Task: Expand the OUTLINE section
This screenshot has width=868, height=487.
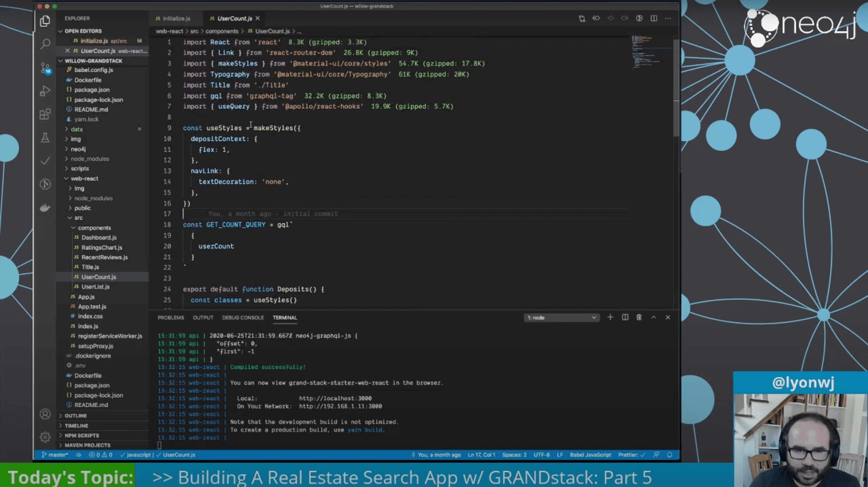Action: (76, 416)
